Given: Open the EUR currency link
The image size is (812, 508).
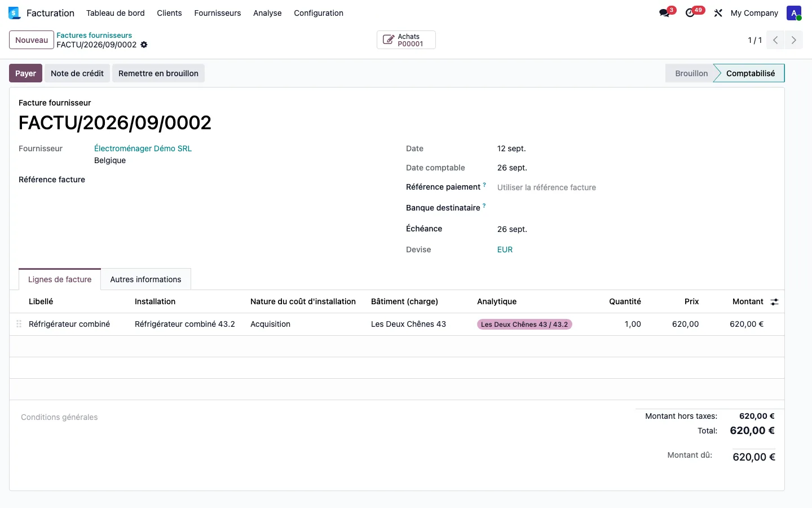Looking at the screenshot, I should [x=505, y=249].
